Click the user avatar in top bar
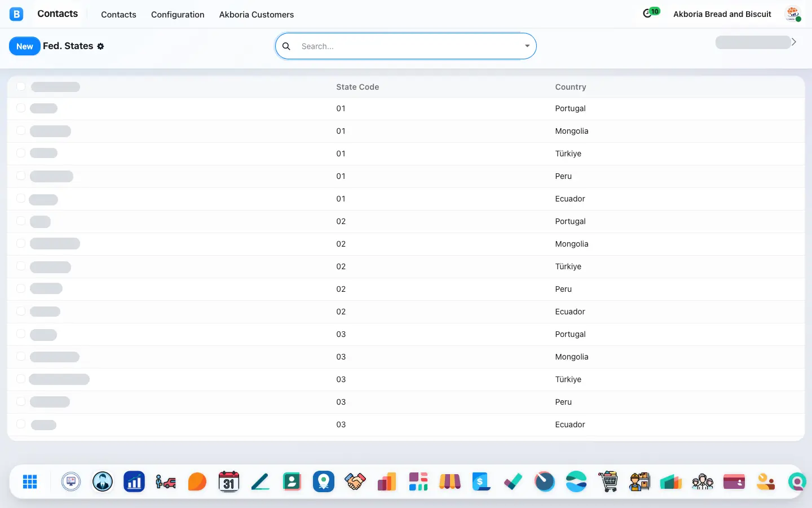This screenshot has width=812, height=508. pyautogui.click(x=793, y=14)
